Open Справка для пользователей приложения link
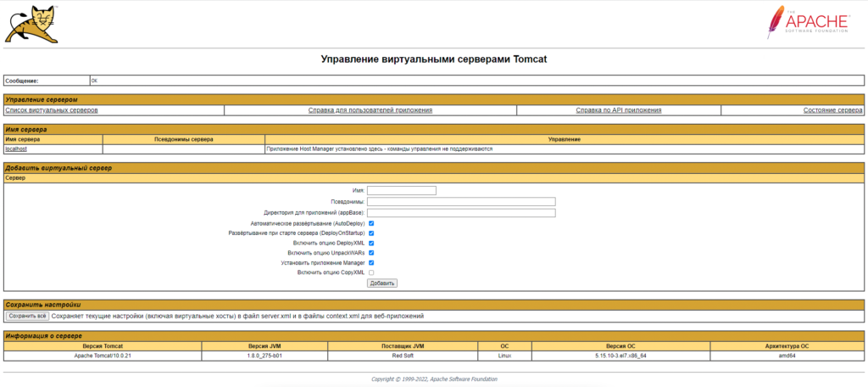The width and height of the screenshot is (868, 387). [x=370, y=110]
